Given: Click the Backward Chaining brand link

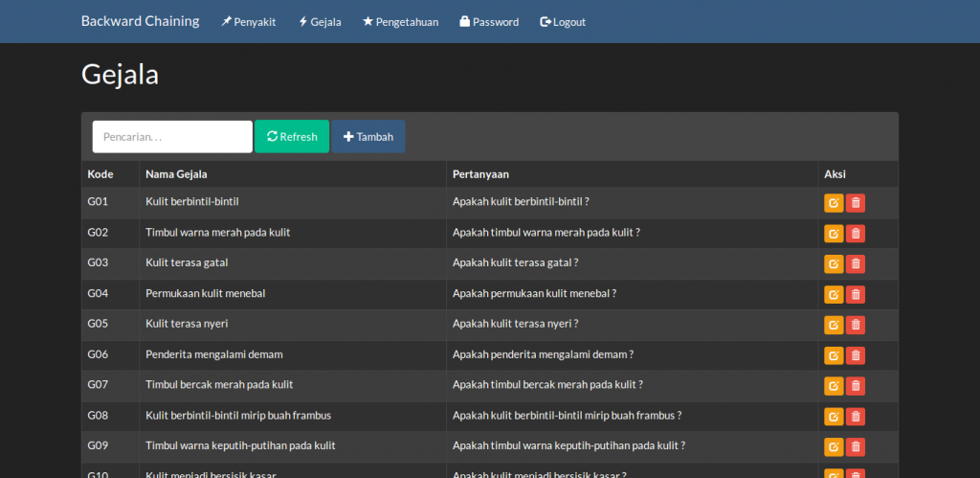Looking at the screenshot, I should (x=140, y=21).
